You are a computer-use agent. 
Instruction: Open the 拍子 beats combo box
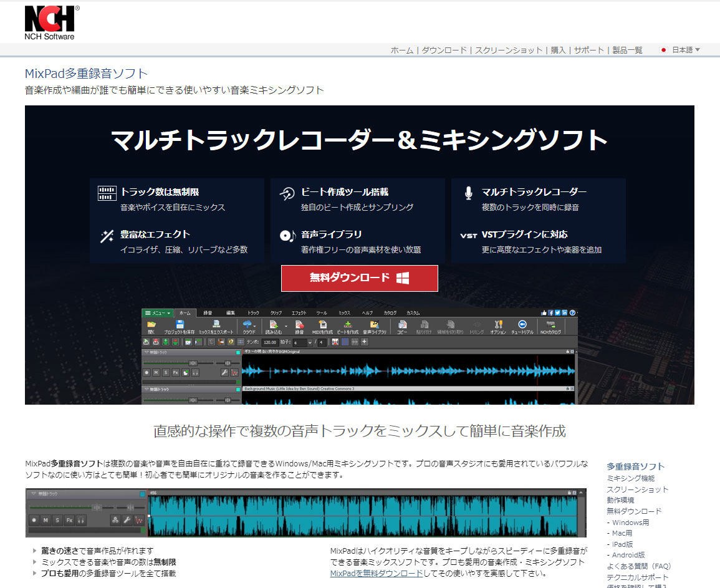pos(302,342)
